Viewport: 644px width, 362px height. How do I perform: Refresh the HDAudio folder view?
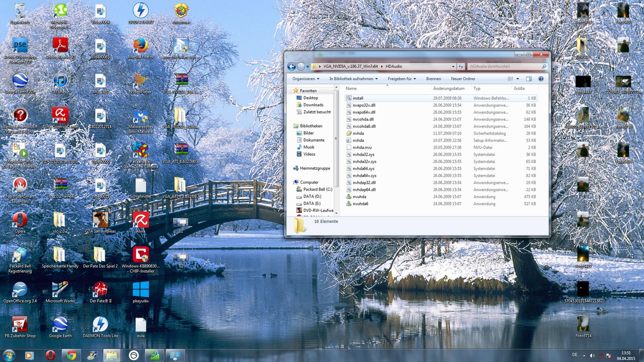tap(461, 66)
